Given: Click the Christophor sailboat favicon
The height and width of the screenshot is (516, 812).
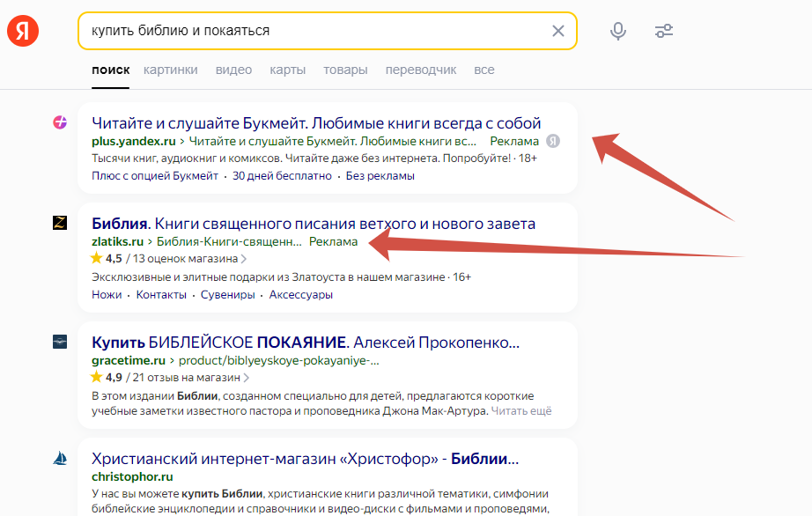Looking at the screenshot, I should pos(60,458).
